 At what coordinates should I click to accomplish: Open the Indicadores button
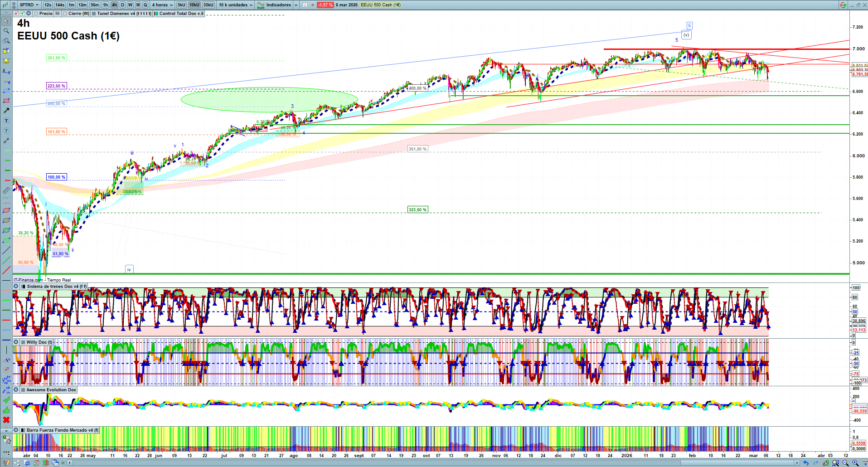coord(274,5)
